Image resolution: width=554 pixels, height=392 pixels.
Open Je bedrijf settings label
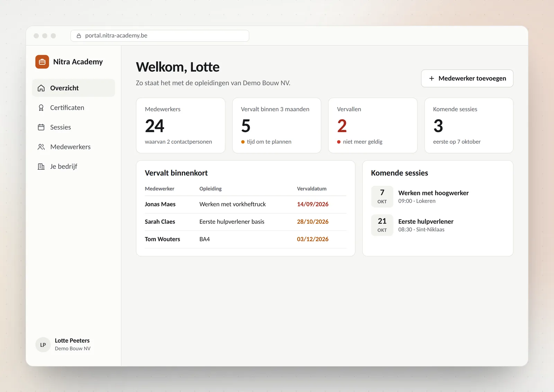[x=64, y=167]
